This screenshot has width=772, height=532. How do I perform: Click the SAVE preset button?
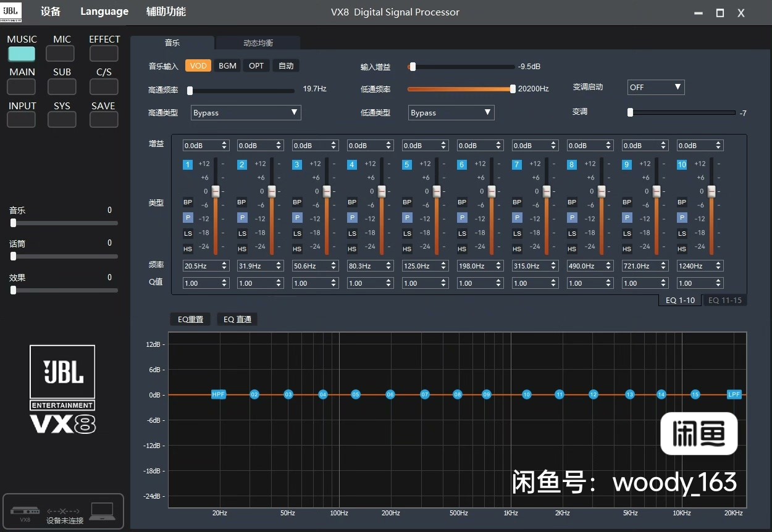[104, 120]
